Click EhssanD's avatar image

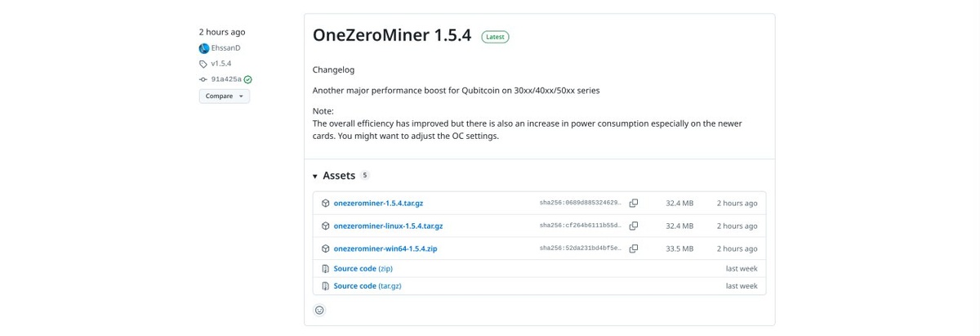coord(204,48)
